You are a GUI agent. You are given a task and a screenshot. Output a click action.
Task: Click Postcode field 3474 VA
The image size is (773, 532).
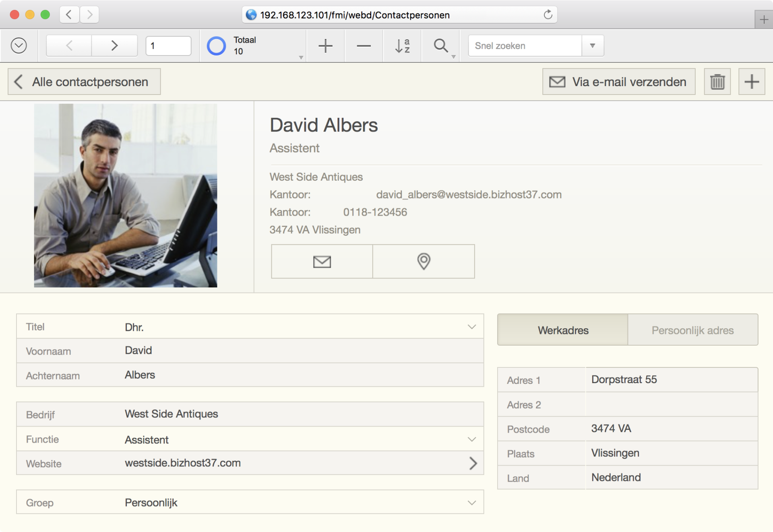672,429
